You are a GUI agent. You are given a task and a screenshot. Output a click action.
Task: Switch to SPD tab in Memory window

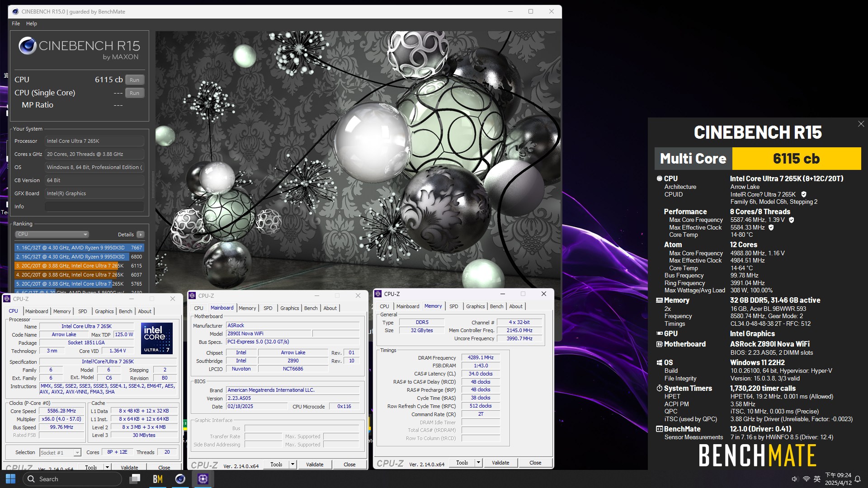pos(453,306)
